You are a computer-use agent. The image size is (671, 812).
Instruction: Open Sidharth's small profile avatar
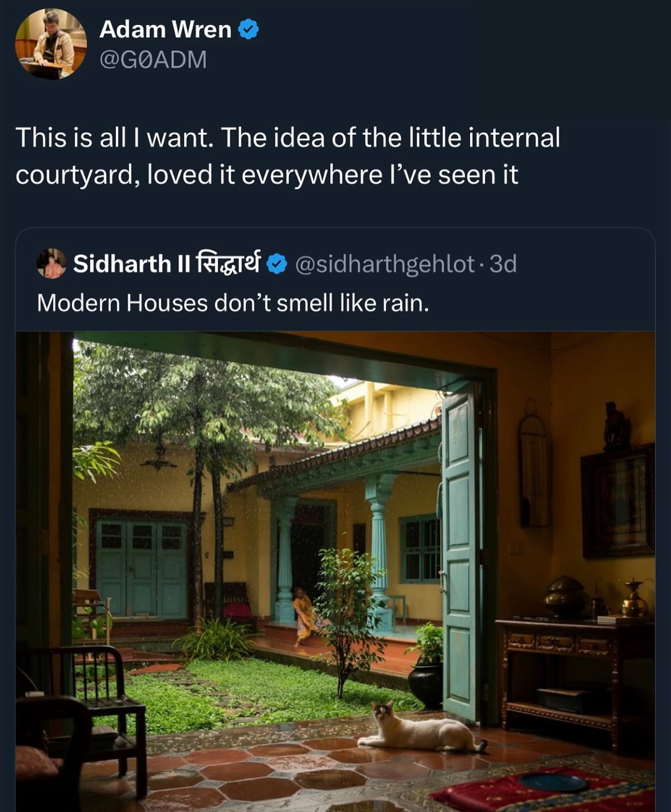click(51, 263)
